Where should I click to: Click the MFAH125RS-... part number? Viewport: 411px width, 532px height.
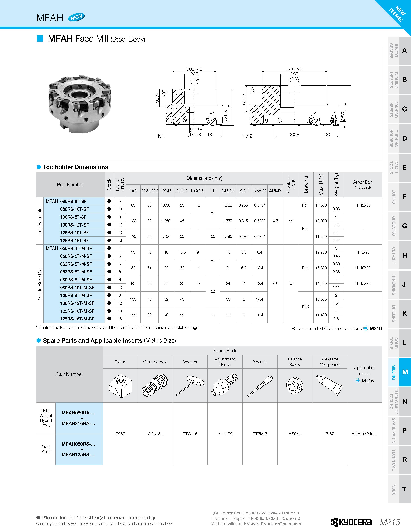tap(78, 455)
